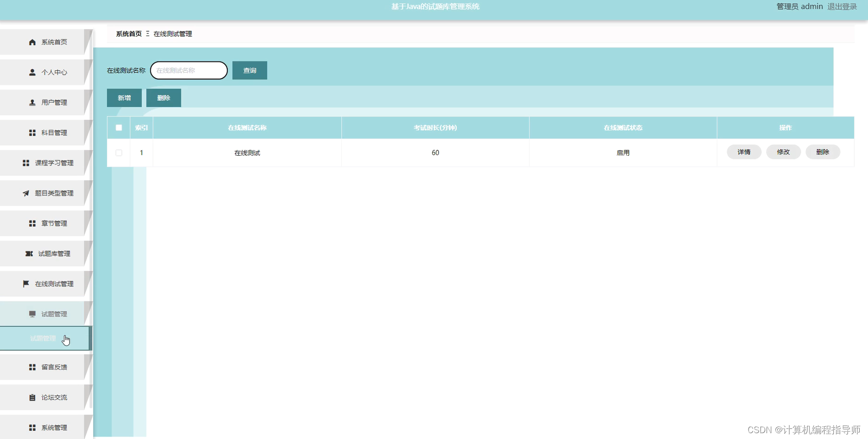
Task: Click the grid icon beside 系统管理
Action: coord(32,428)
